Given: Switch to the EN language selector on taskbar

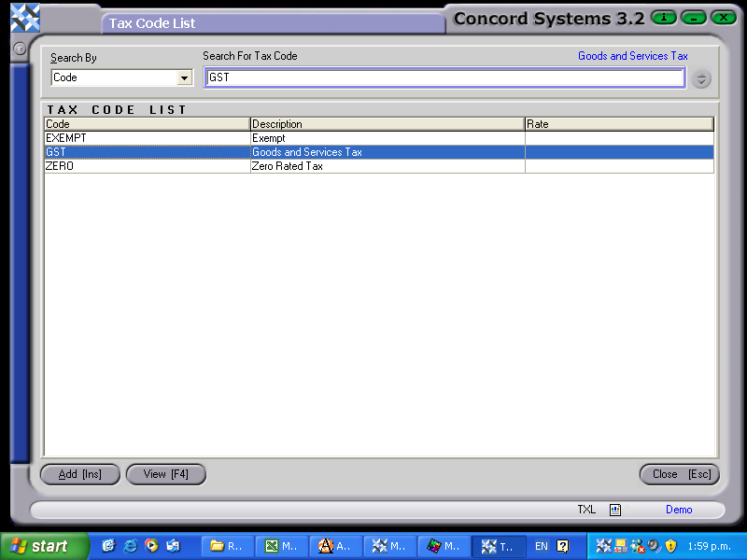Looking at the screenshot, I should [541, 546].
